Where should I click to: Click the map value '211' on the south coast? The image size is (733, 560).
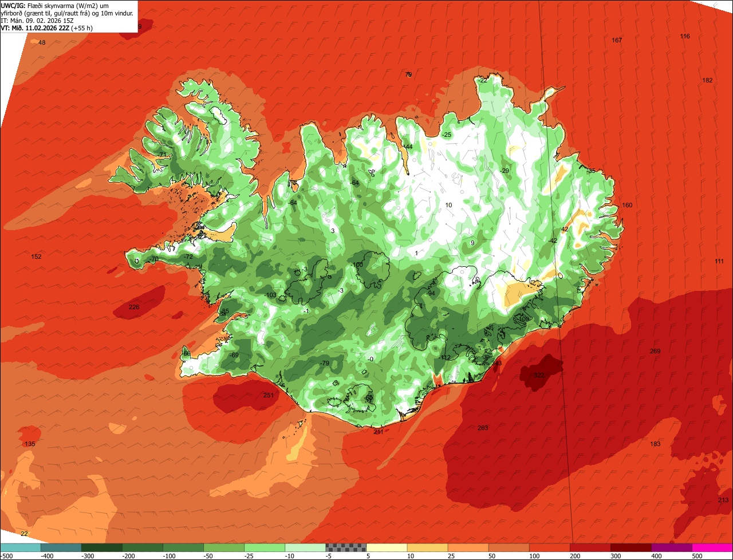(x=378, y=432)
